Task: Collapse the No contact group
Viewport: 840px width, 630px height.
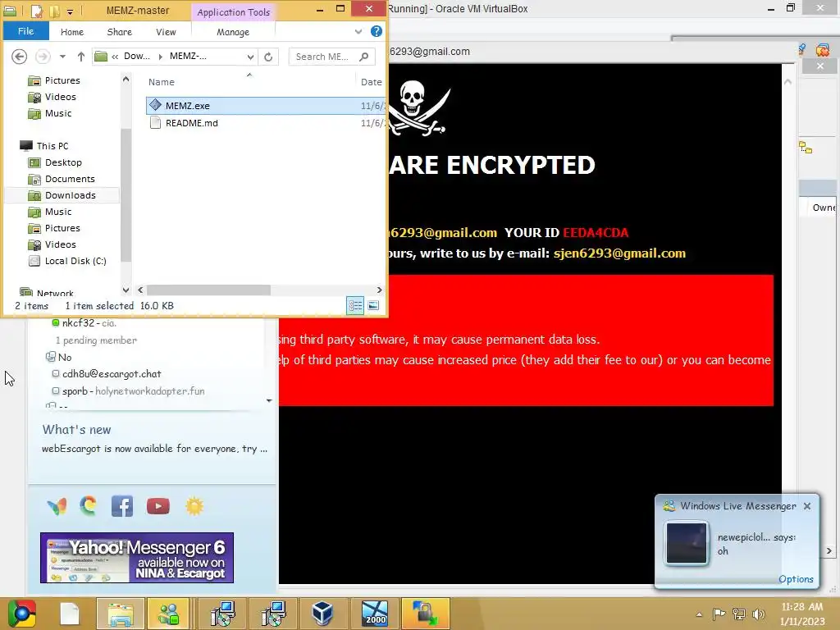Action: [x=51, y=357]
